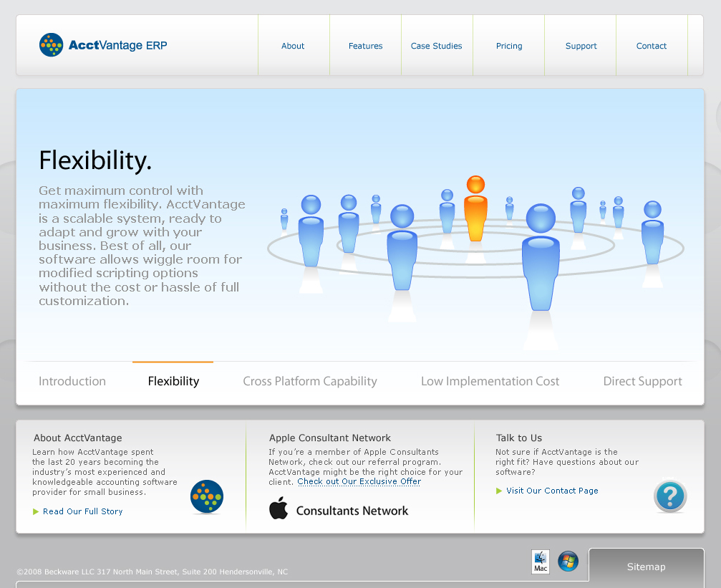Click the Consultants Network label
The width and height of the screenshot is (721, 588).
(352, 511)
